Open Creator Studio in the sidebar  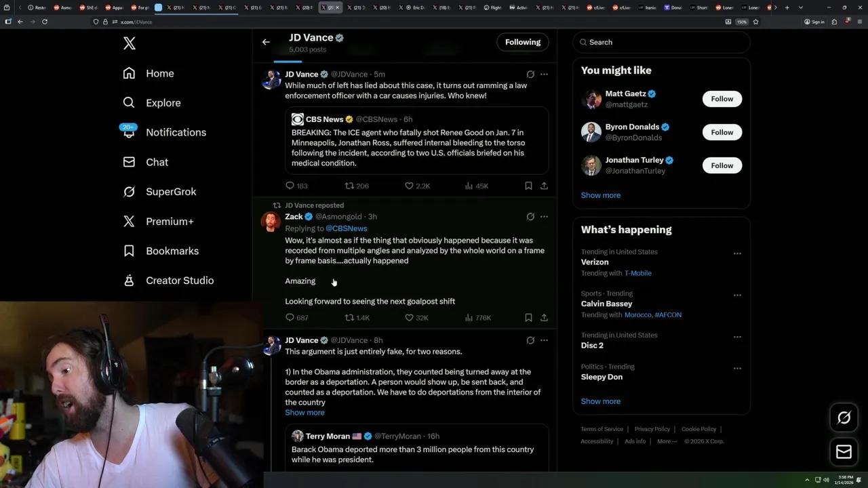tap(168, 281)
